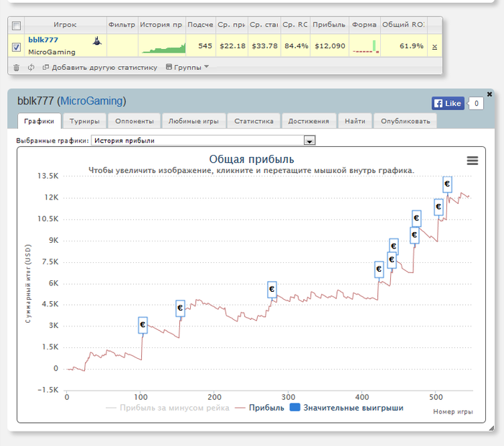This screenshot has width=504, height=446.
Task: Open the chart hamburger menu icon
Action: (472, 160)
